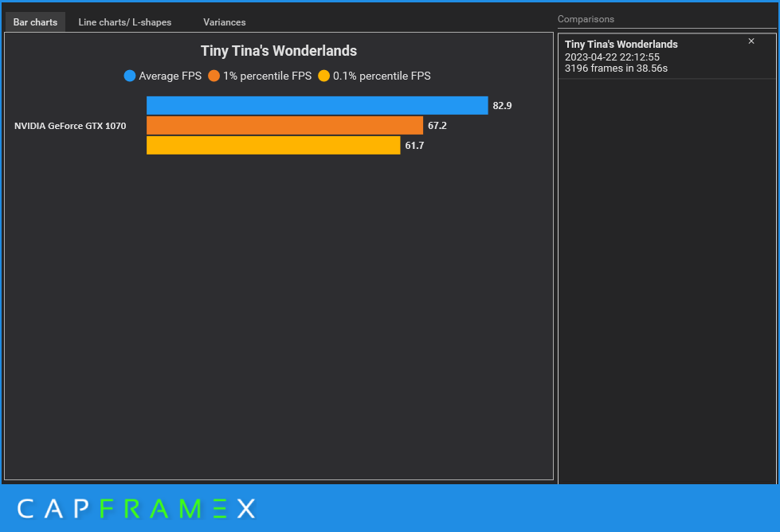Click the 1% percentile FPS legend text

click(x=267, y=76)
